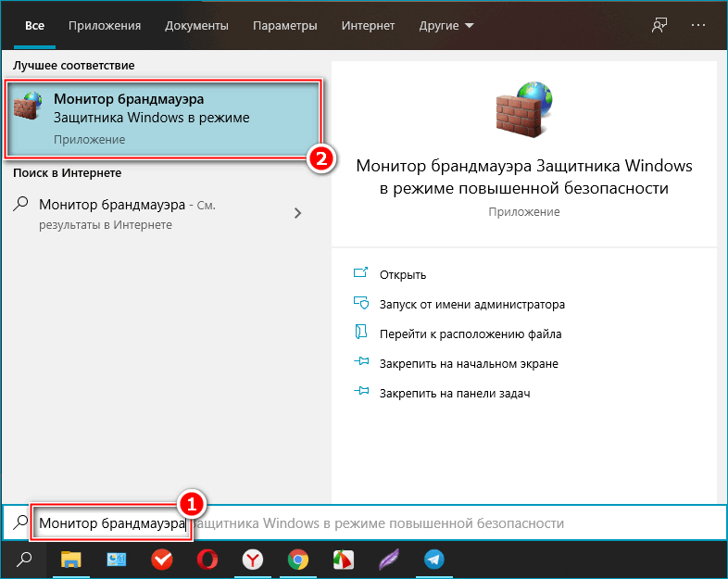
Task: Click taskbar search button
Action: (x=24, y=560)
